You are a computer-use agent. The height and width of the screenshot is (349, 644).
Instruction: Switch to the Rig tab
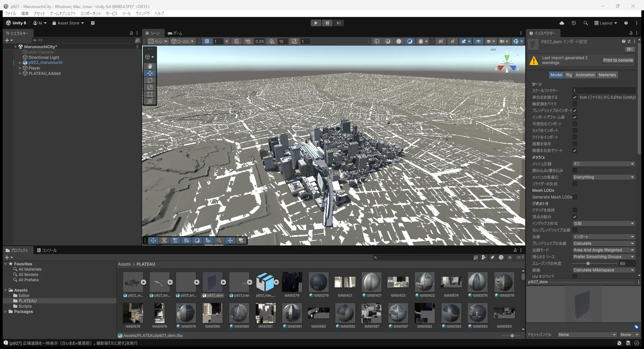pos(569,75)
